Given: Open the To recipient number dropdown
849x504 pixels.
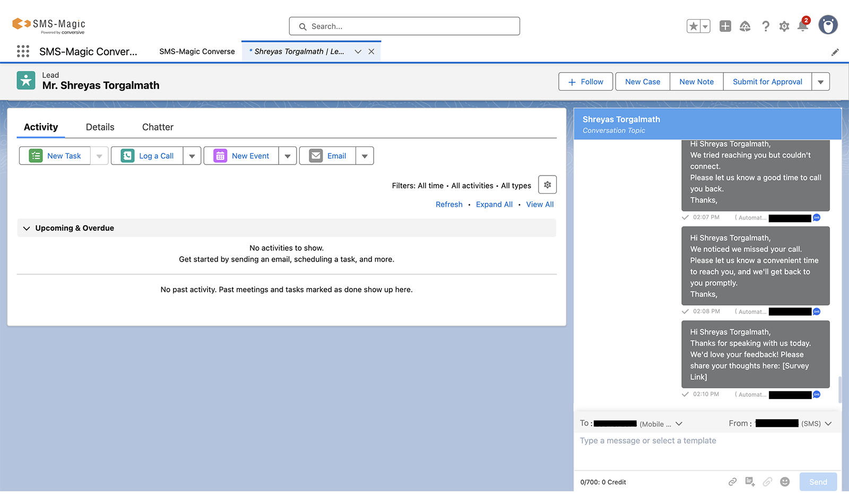Looking at the screenshot, I should [x=679, y=423].
